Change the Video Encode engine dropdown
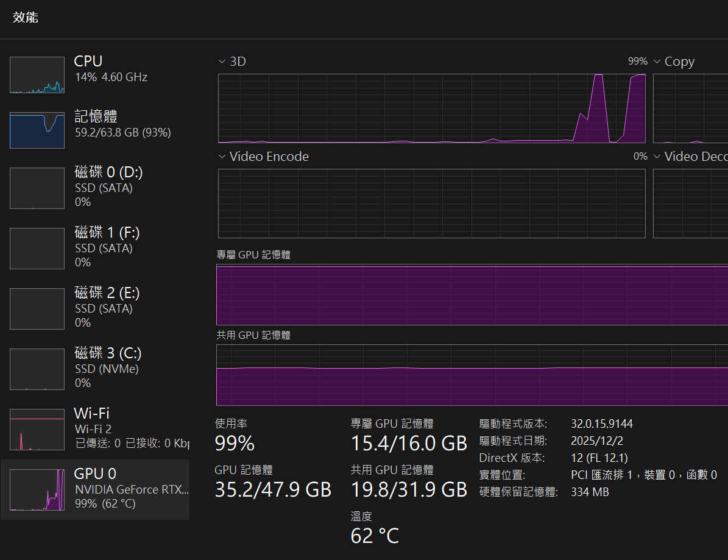The image size is (728, 560). [x=222, y=157]
